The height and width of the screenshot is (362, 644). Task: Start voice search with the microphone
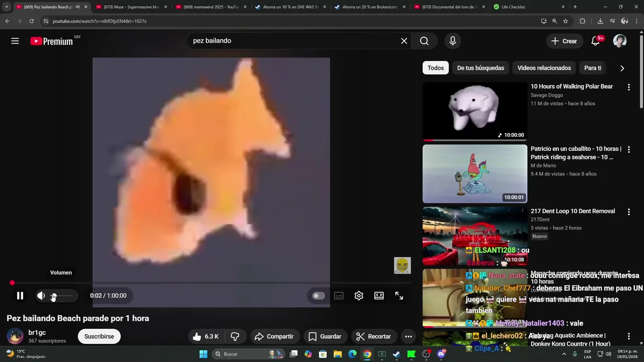(x=453, y=41)
